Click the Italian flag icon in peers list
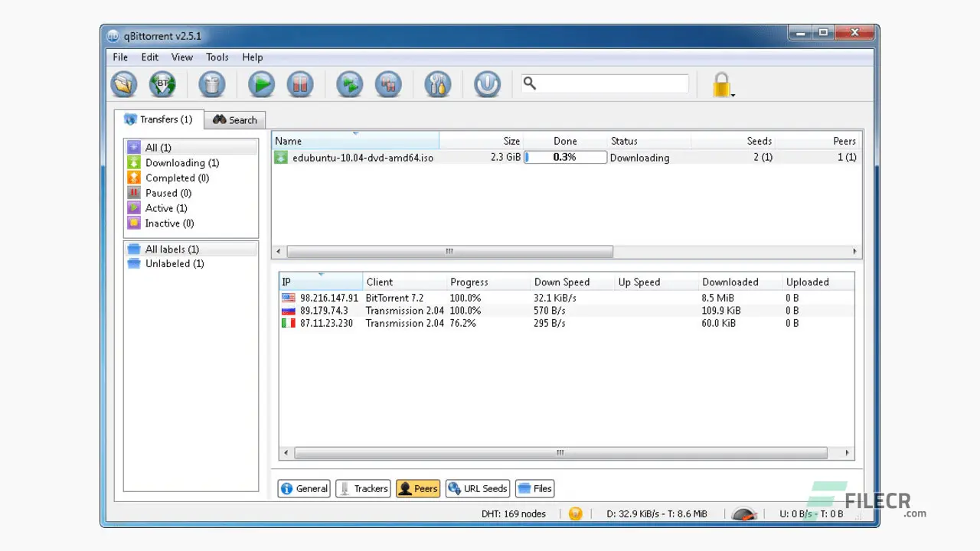Image resolution: width=980 pixels, height=551 pixels. pyautogui.click(x=289, y=323)
